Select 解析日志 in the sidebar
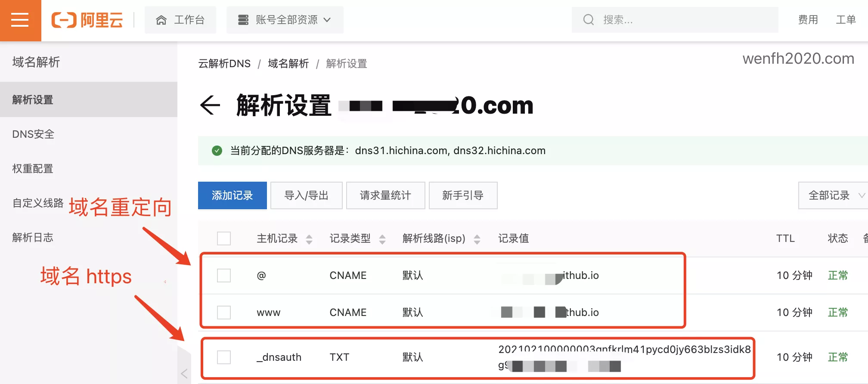 (x=33, y=238)
